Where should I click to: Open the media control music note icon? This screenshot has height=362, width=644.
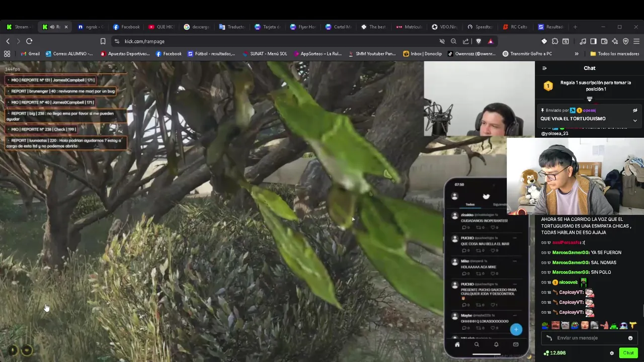(583, 41)
